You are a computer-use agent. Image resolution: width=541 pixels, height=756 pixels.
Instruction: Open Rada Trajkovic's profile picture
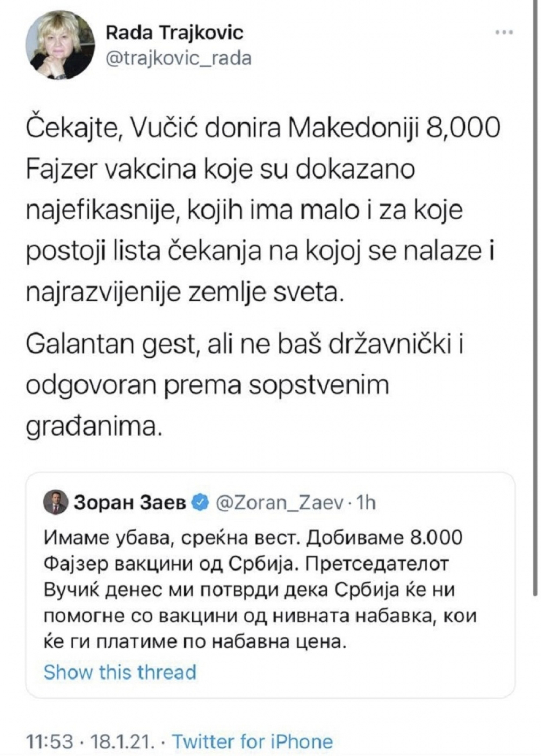pos(60,44)
